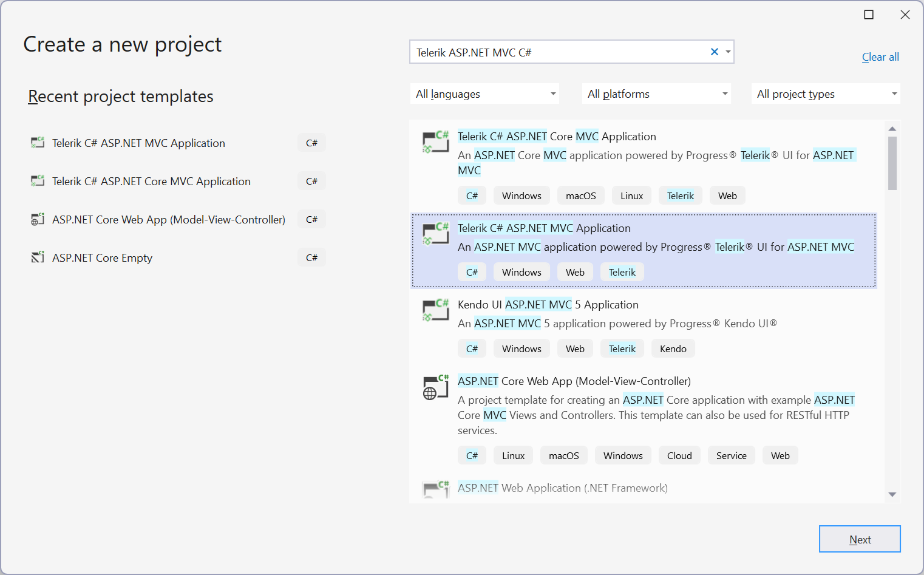Select the ASP.NET Core Empty recent template
924x575 pixels.
click(102, 257)
